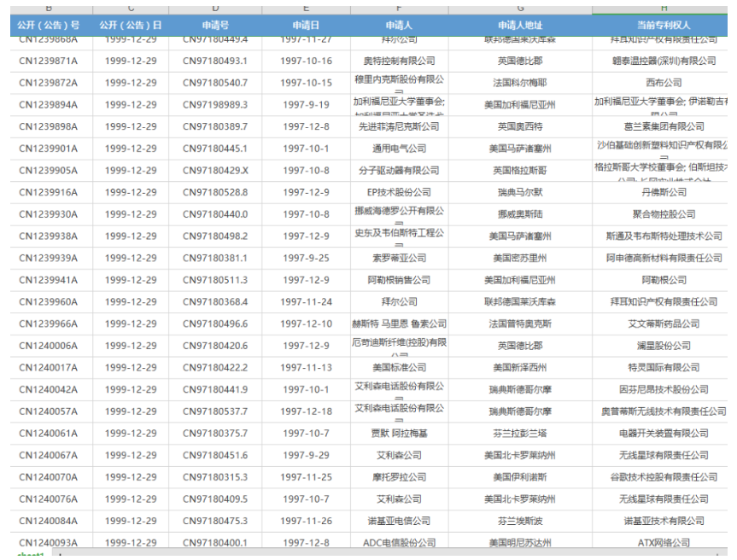The height and width of the screenshot is (560, 737).
Task: Select the date 1997-9-19
Action: (306, 105)
